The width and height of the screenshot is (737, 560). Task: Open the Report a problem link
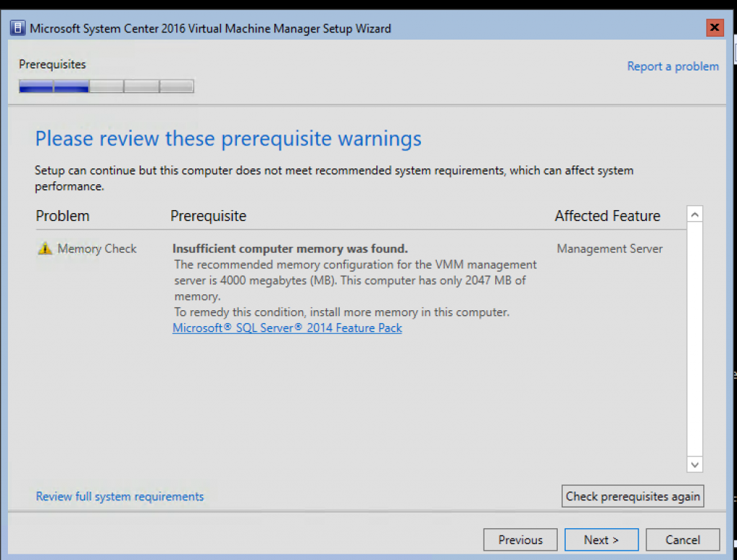pyautogui.click(x=673, y=66)
